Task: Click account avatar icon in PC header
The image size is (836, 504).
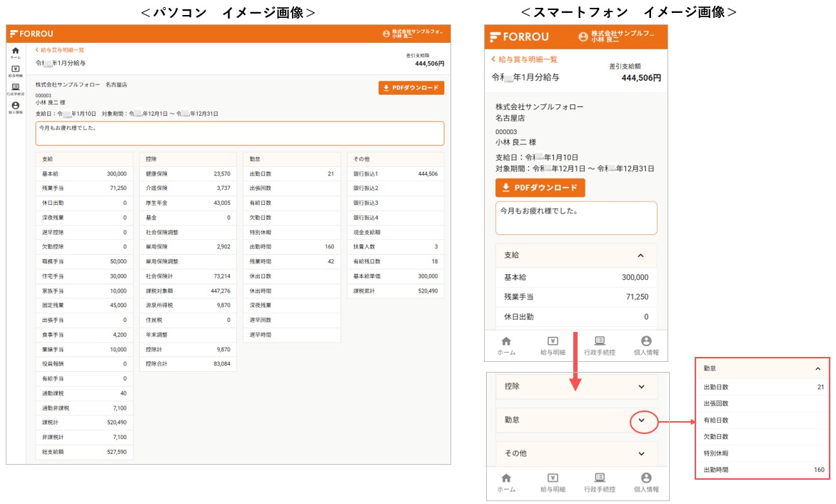Action: (386, 34)
